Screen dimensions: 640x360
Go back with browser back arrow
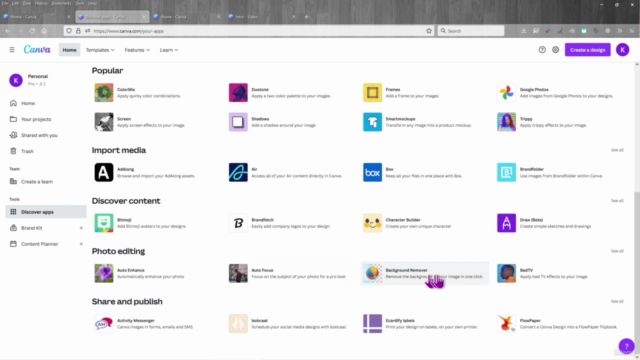8,31
